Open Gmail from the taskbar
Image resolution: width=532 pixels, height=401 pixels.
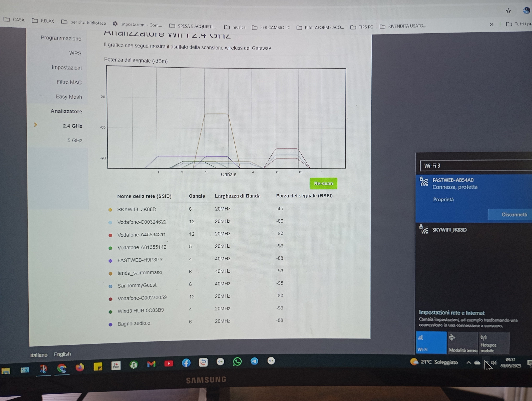151,364
